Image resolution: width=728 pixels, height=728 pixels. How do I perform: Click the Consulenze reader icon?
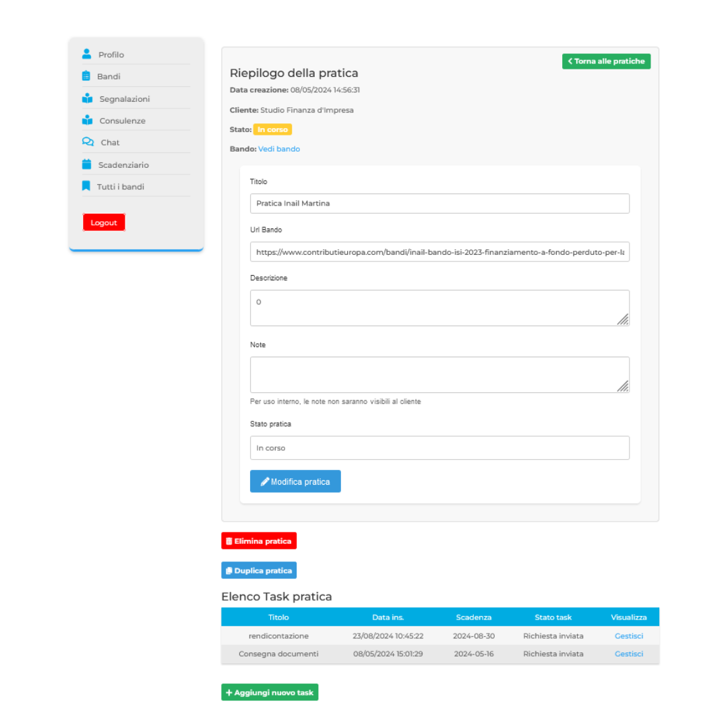(87, 121)
